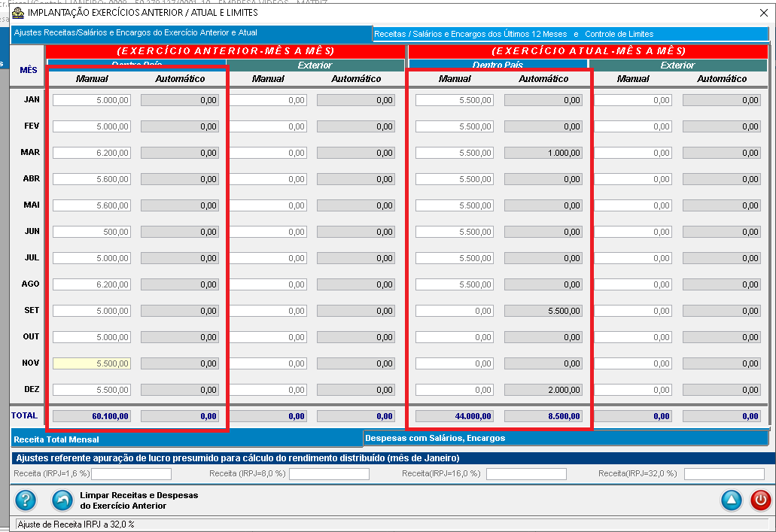The width and height of the screenshot is (776, 532).
Task: Click the Exercício Anterior red header
Action: pyautogui.click(x=226, y=51)
